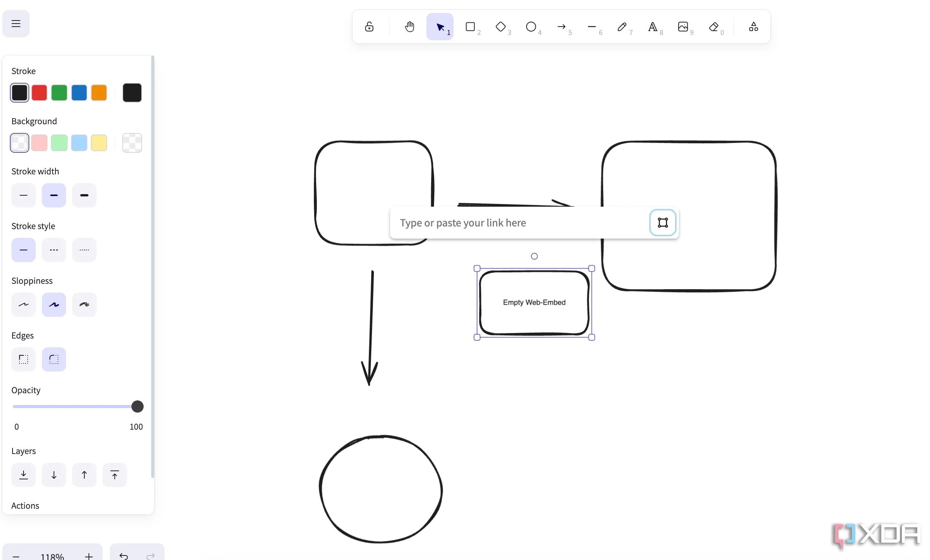This screenshot has width=930, height=560.
Task: Click the Bring to front layer button
Action: [x=115, y=475]
